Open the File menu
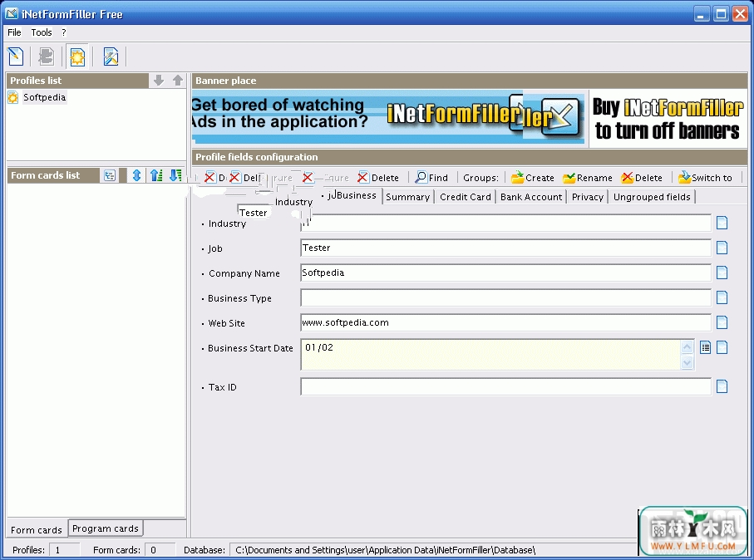Screen dimensions: 754x560 click(14, 32)
